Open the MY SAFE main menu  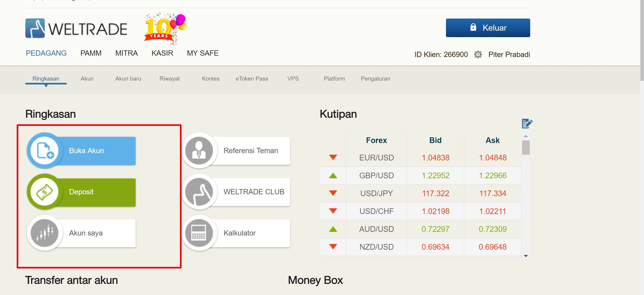[x=203, y=53]
